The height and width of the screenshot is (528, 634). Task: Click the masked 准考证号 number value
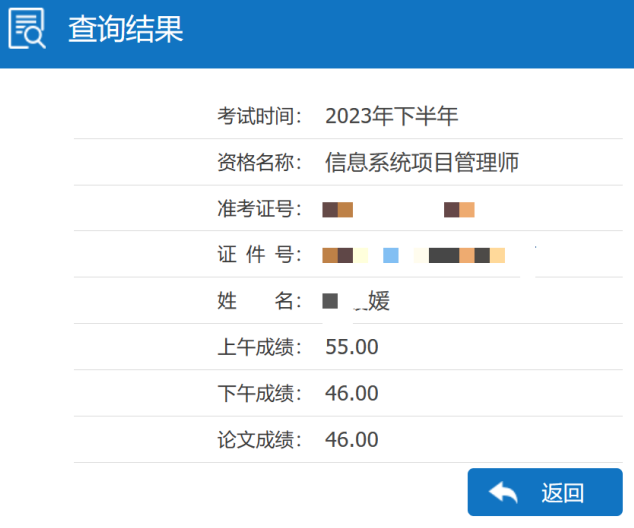pyautogui.click(x=398, y=209)
